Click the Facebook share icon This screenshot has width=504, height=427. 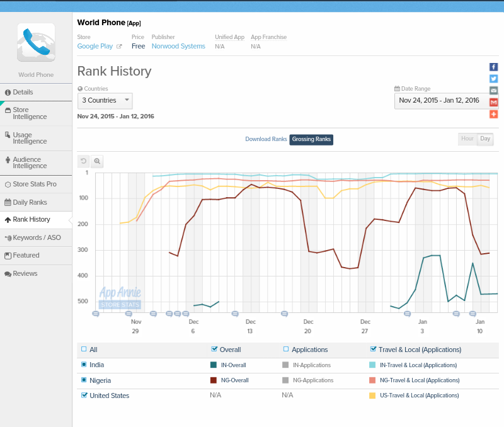click(x=493, y=67)
